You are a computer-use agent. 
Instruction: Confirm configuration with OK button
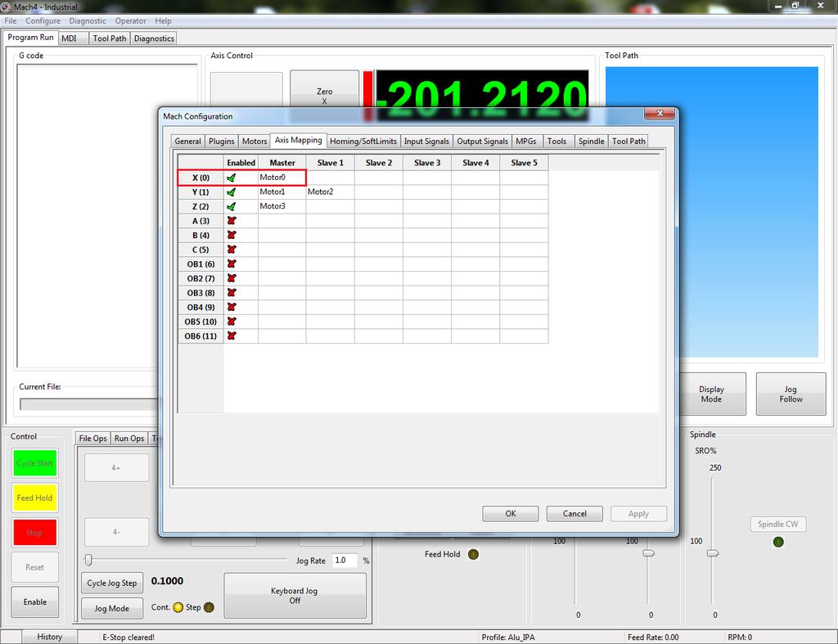click(511, 514)
